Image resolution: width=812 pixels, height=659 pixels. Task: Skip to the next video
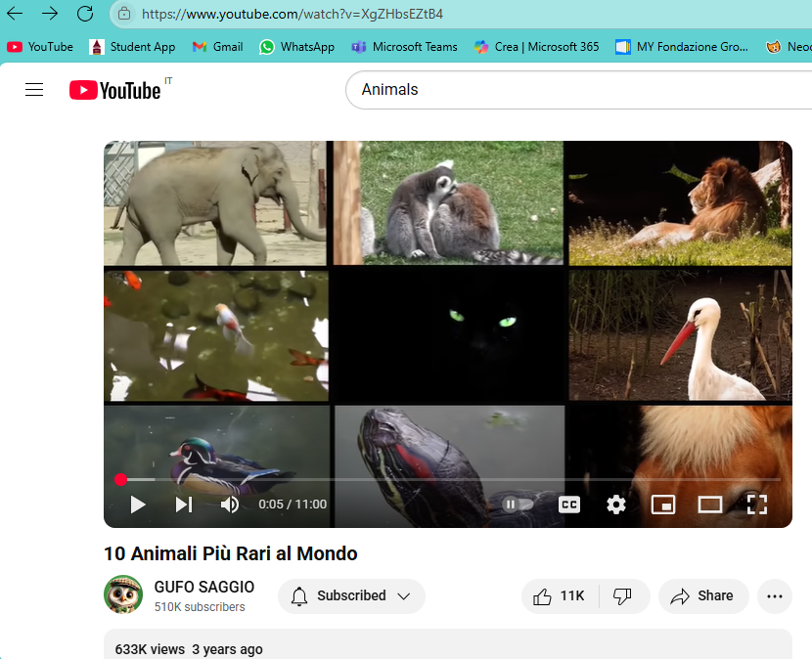tap(184, 505)
